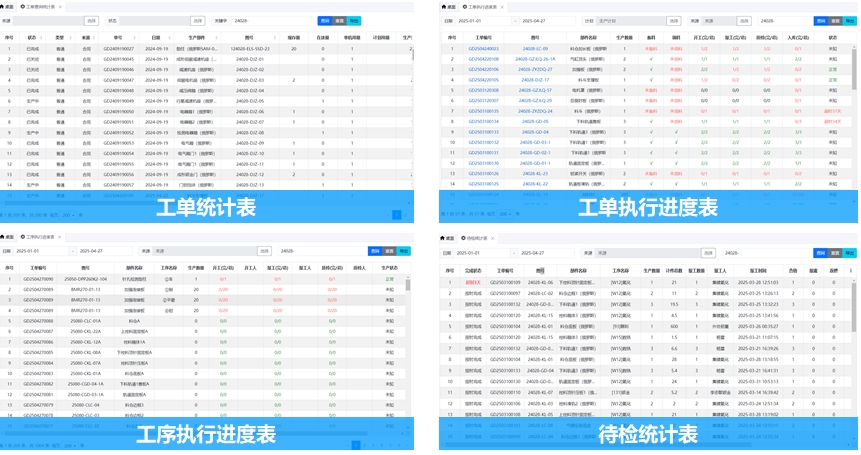Click cyan 导出 button in 工单执行进度表 panel
This screenshot has height=455, width=861.
pyautogui.click(x=849, y=21)
